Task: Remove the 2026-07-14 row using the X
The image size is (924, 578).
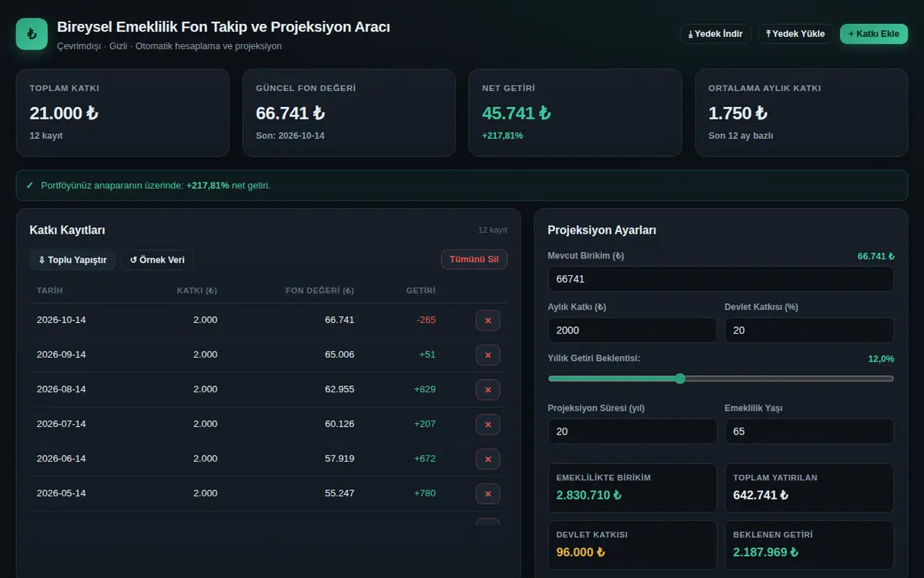Action: 487,424
